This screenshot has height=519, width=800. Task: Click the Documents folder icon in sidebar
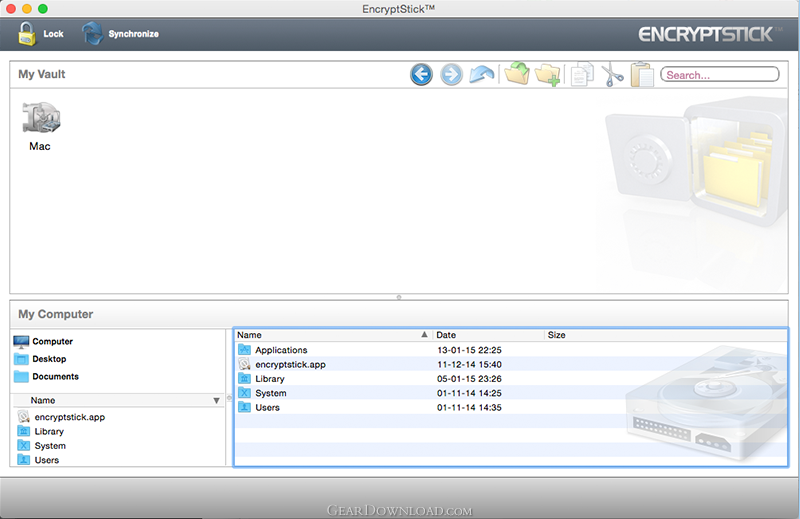tap(21, 376)
